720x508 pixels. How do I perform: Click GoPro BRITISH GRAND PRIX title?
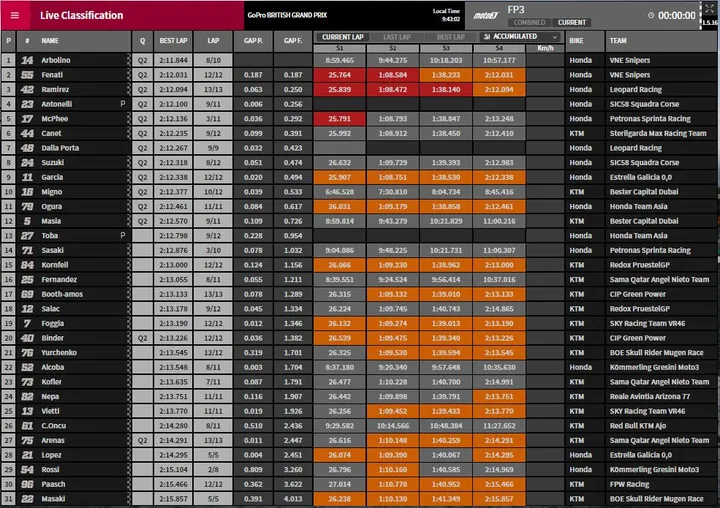tap(287, 15)
